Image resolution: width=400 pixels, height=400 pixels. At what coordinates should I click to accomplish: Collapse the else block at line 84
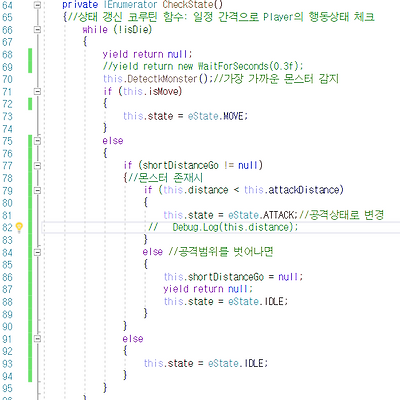pos(37,252)
